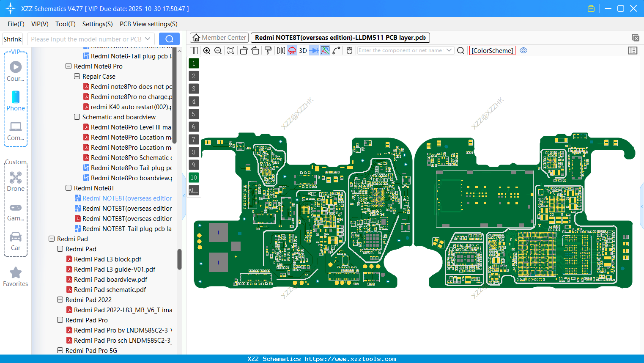
Task: Open the split view layout icon
Action: (194, 50)
